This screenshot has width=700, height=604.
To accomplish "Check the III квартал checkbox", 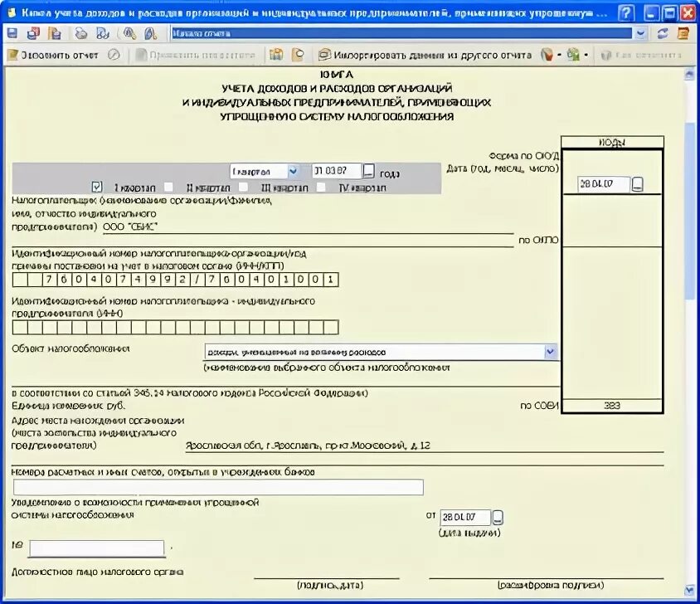I will point(243,187).
